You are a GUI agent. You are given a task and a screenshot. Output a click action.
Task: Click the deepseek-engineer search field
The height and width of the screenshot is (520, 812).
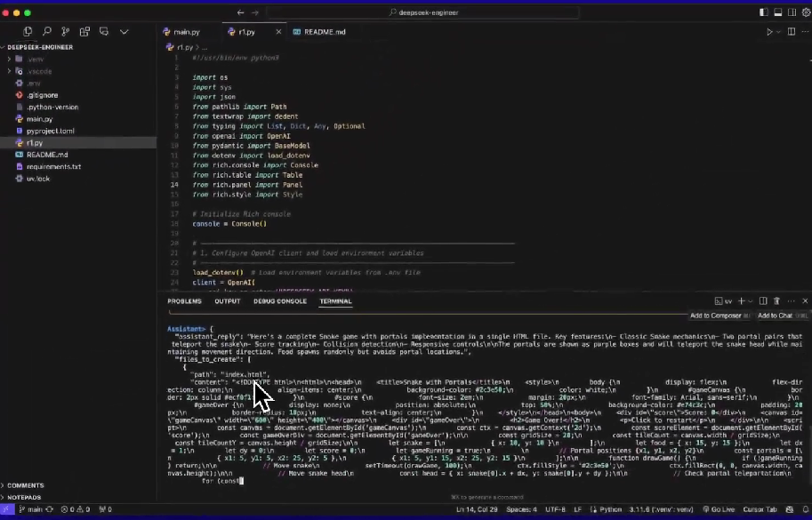423,12
